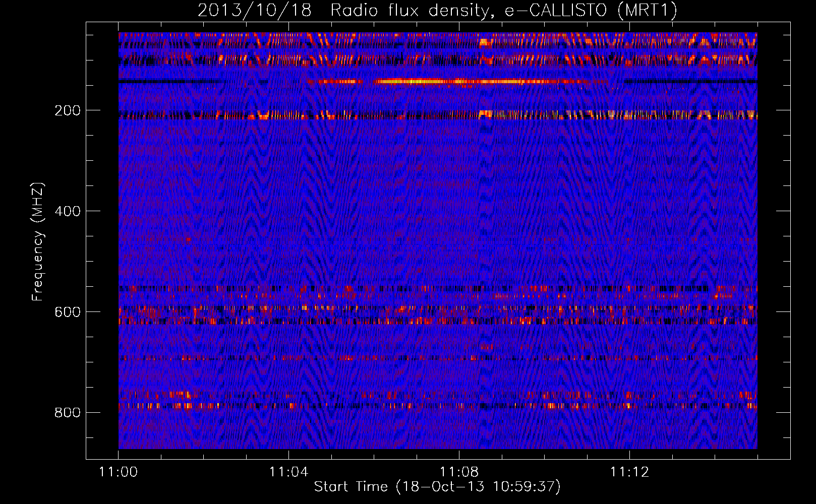The image size is (816, 504).
Task: Click the 'Frequency (MHZ)' axis label
Action: point(38,241)
